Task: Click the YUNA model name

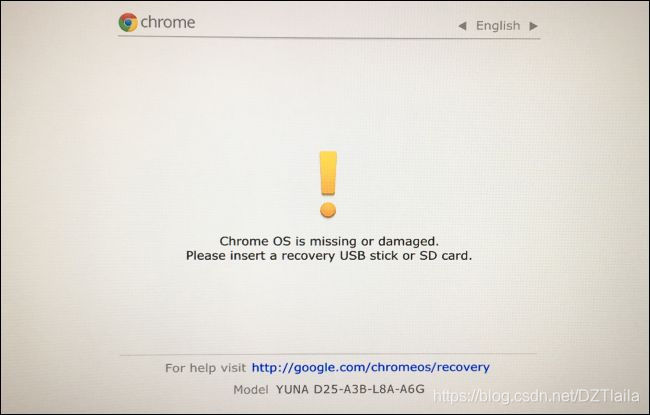Action: pyautogui.click(x=292, y=390)
